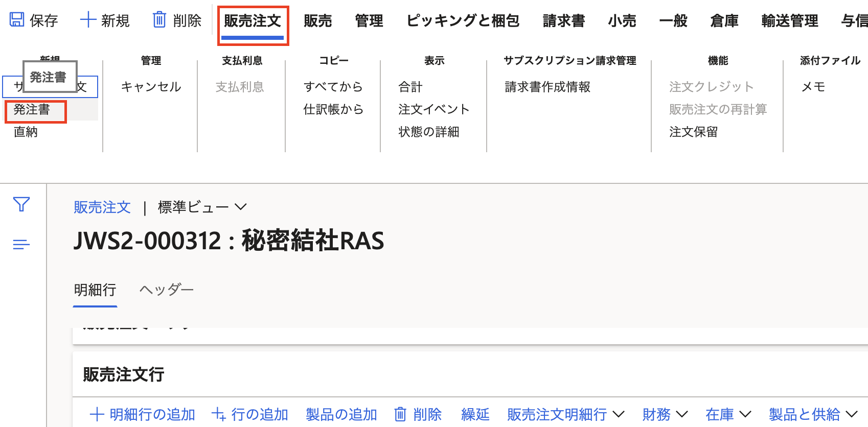Open the filter funnel icon
Screen dimensions: 868x427
point(21,204)
